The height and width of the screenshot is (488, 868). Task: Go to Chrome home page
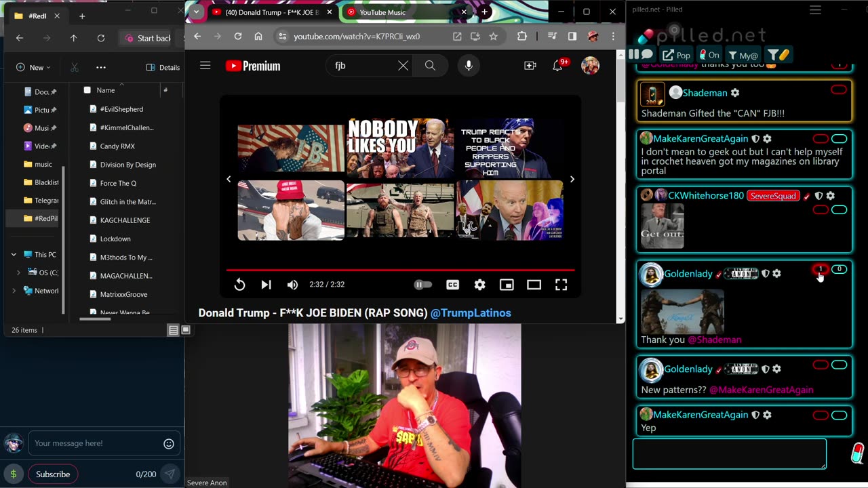258,37
